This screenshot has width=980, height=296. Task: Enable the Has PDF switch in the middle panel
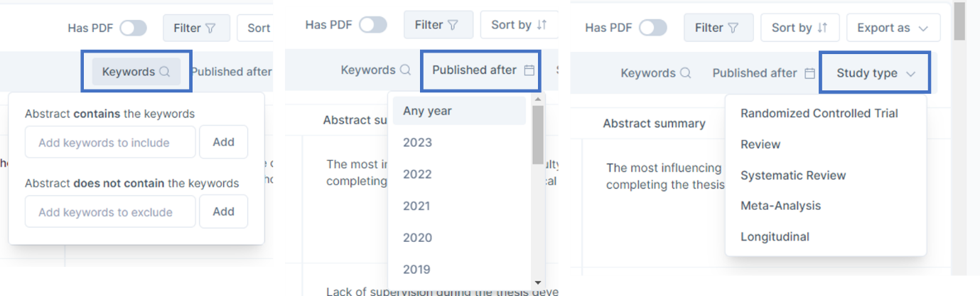[x=373, y=25]
